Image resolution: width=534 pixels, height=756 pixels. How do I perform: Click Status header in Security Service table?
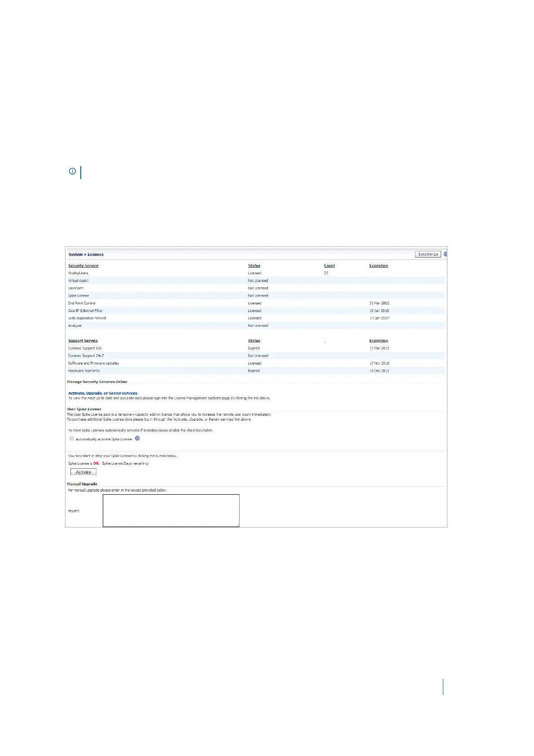click(254, 266)
